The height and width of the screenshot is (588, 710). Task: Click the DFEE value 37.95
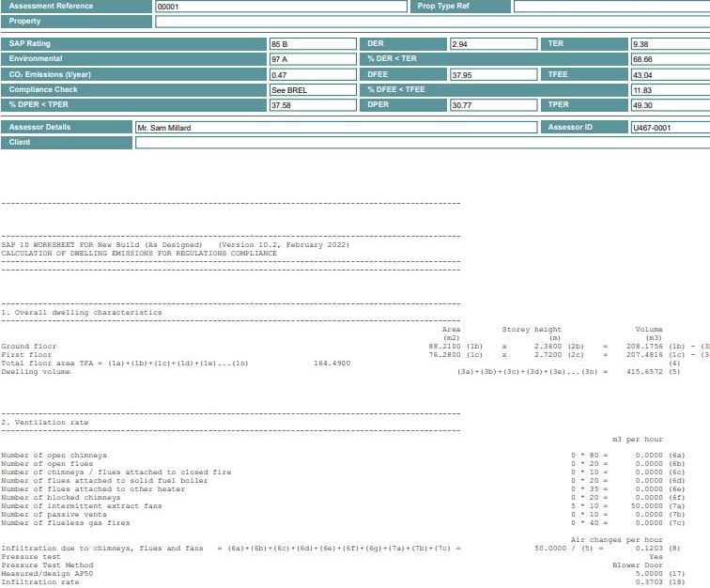494,75
